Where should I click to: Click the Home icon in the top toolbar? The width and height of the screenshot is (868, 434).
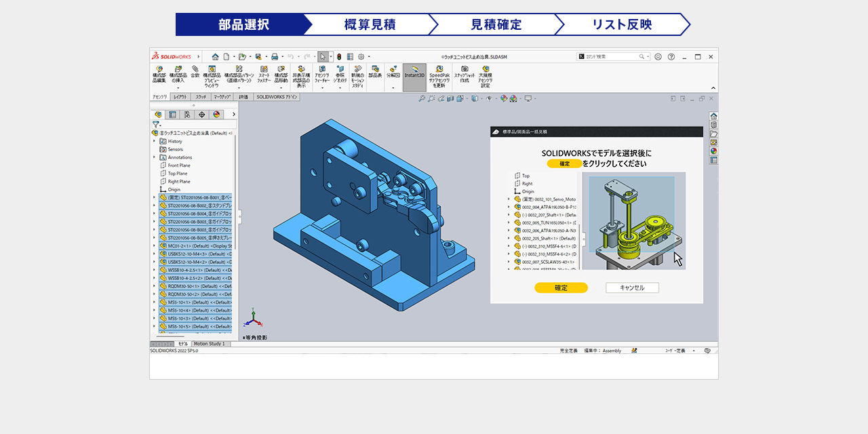coord(215,57)
